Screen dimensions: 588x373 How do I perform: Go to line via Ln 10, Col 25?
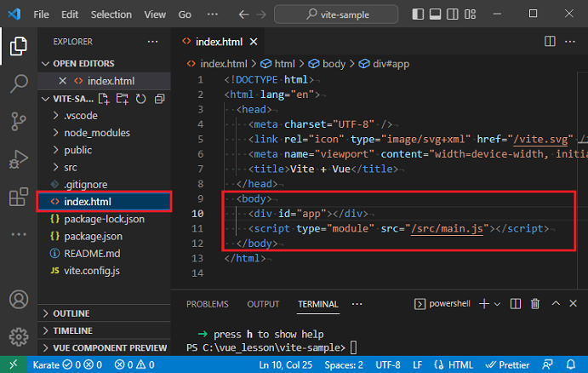click(285, 364)
